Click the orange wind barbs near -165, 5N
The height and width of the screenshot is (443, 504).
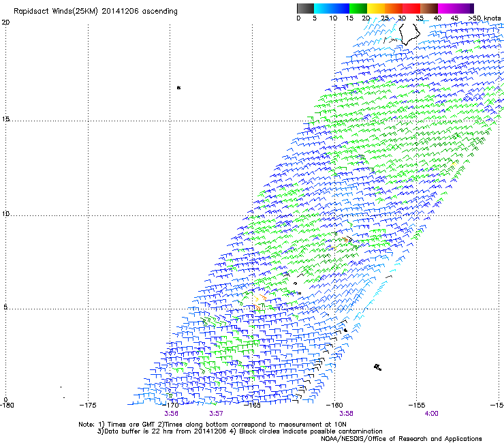click(x=259, y=302)
